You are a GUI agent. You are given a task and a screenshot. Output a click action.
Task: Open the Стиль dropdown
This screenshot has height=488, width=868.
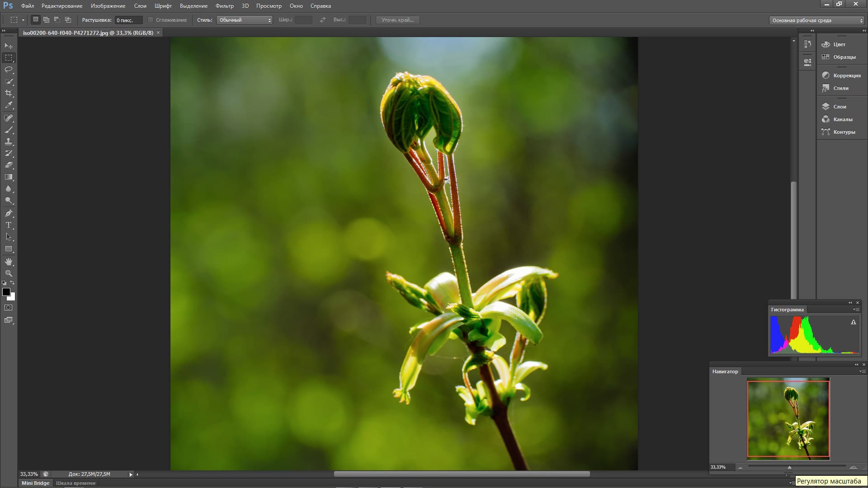pyautogui.click(x=244, y=20)
